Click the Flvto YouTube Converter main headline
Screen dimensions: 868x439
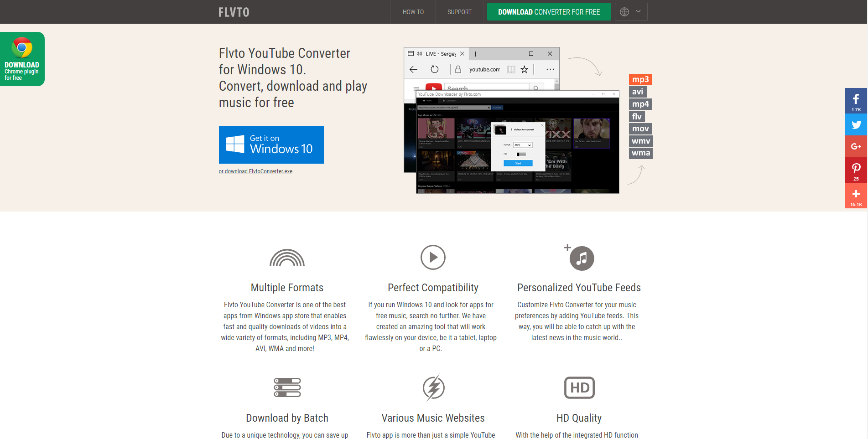click(293, 78)
